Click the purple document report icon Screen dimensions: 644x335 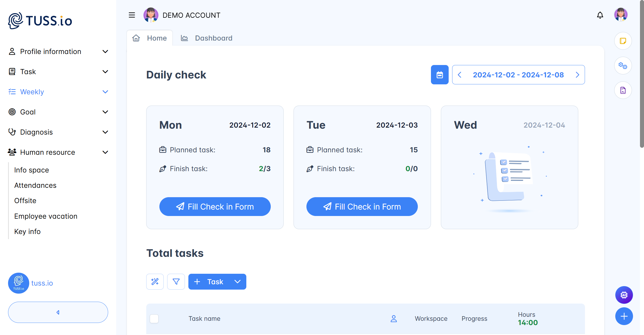[623, 90]
